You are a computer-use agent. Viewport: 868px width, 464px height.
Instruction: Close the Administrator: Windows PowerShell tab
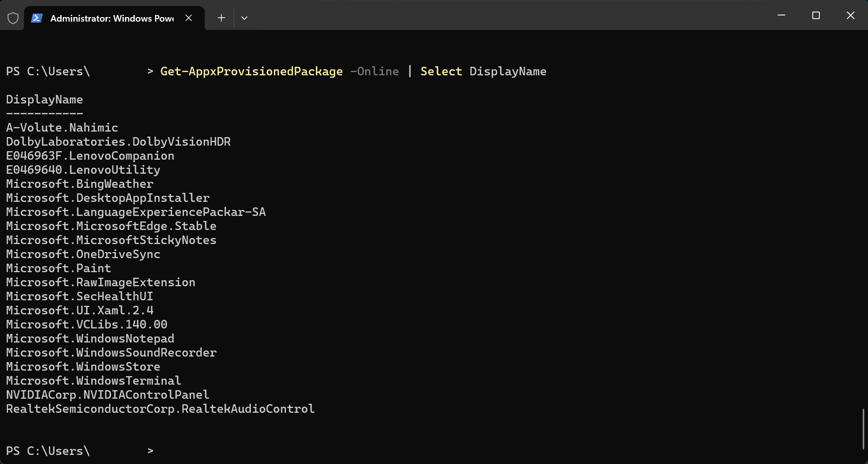point(189,18)
